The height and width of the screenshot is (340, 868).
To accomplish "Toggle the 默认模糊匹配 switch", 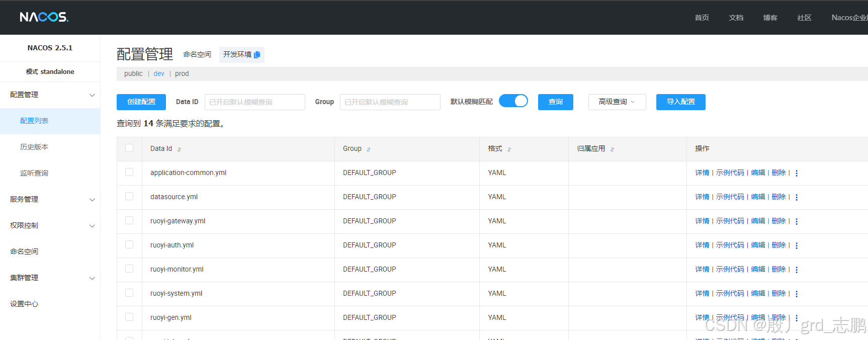I will (513, 101).
